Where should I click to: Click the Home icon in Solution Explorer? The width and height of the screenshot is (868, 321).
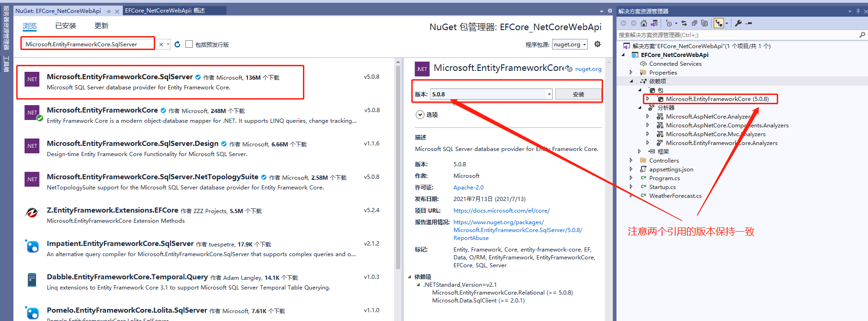point(644,23)
